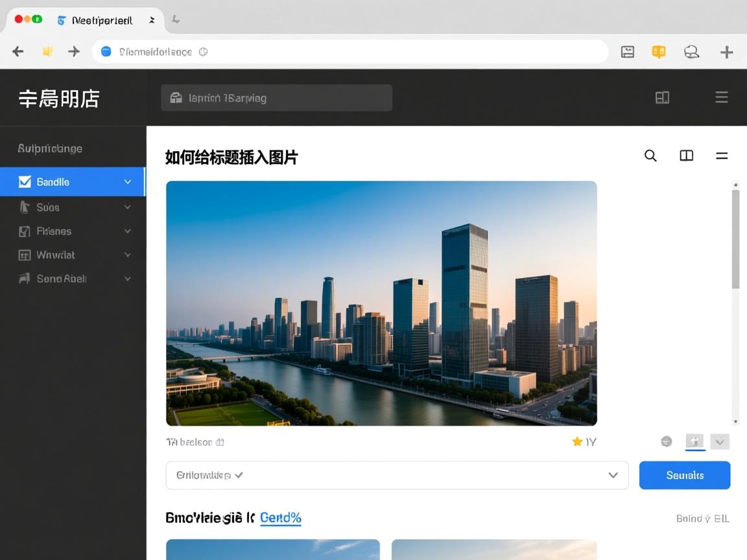Switch to the first browser tab
This screenshot has width=747, height=560.
click(94, 20)
